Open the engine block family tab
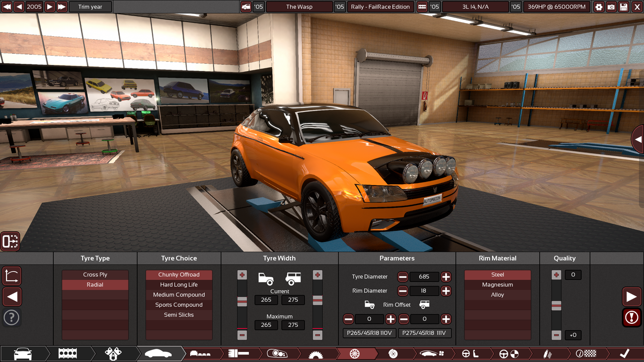This screenshot has height=362, width=644. point(67,354)
